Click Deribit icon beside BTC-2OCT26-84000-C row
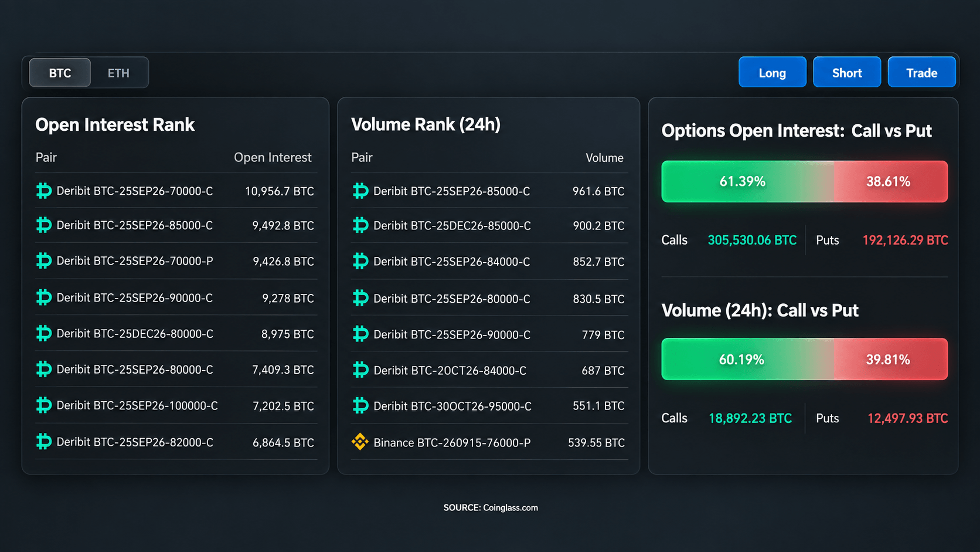 coord(360,370)
